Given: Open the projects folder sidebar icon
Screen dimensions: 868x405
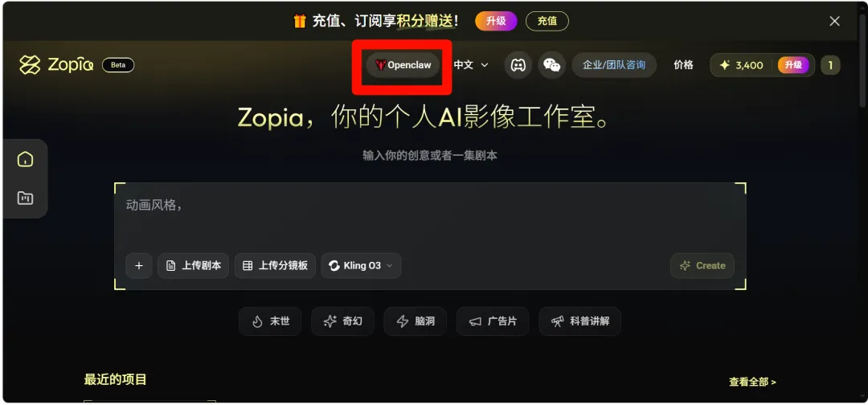Looking at the screenshot, I should (25, 198).
